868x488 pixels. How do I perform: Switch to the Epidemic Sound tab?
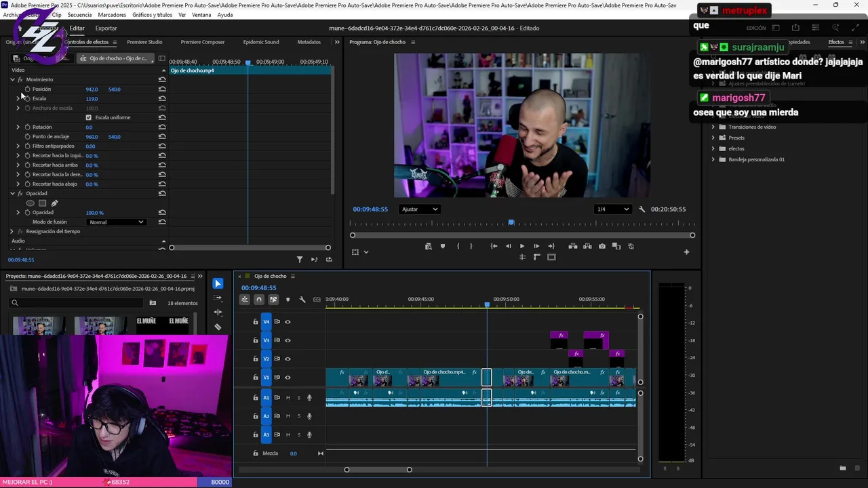(261, 42)
